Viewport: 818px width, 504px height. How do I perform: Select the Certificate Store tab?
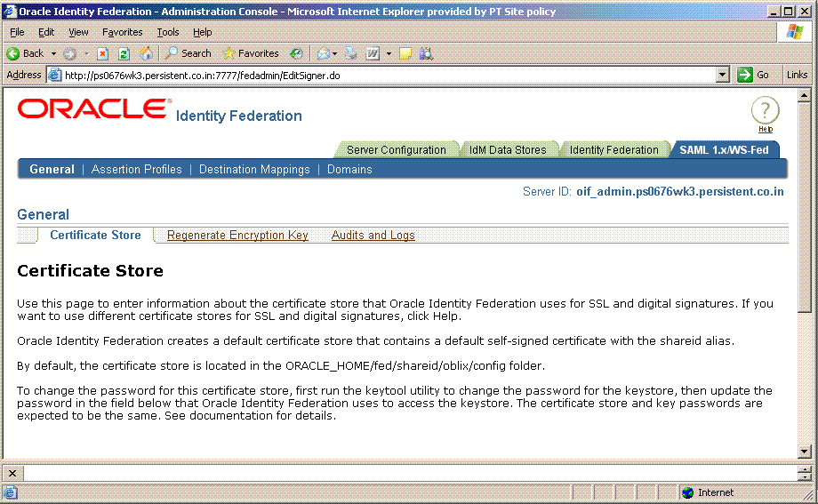click(95, 236)
